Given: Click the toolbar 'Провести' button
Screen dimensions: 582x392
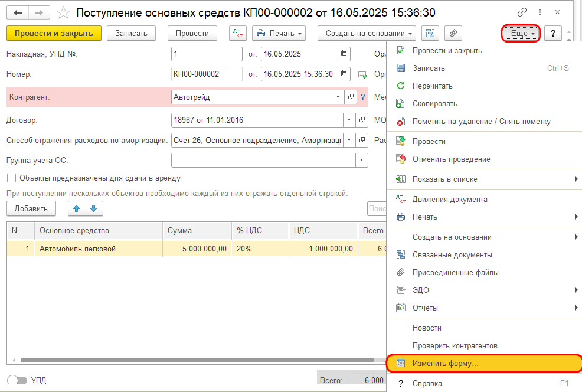Looking at the screenshot, I should click(192, 34).
